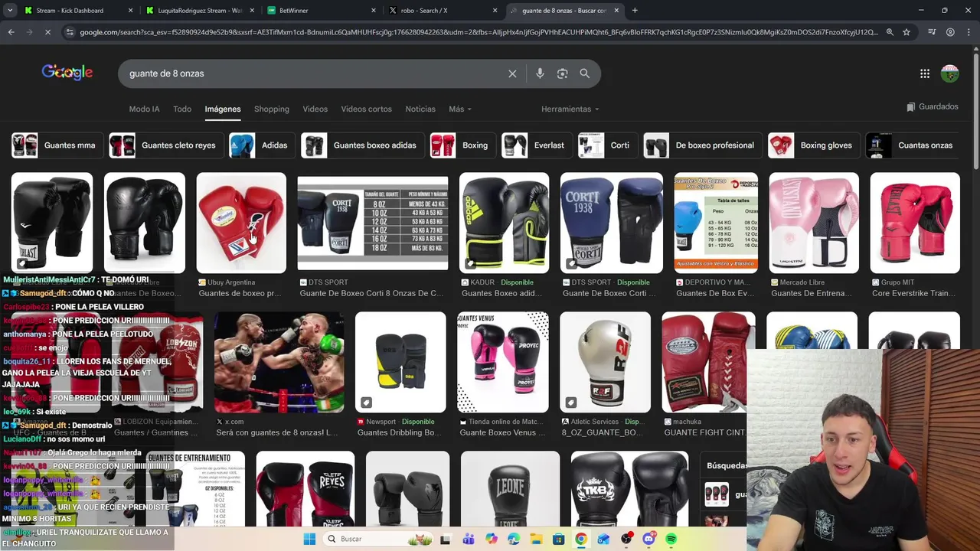Go back to the previous page
This screenshot has width=980, height=551.
pyautogui.click(x=11, y=32)
